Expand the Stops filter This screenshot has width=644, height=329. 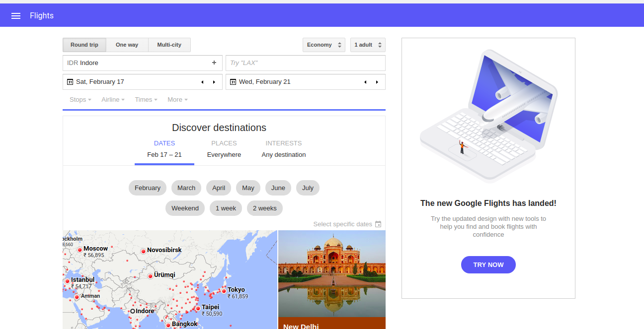tap(80, 100)
